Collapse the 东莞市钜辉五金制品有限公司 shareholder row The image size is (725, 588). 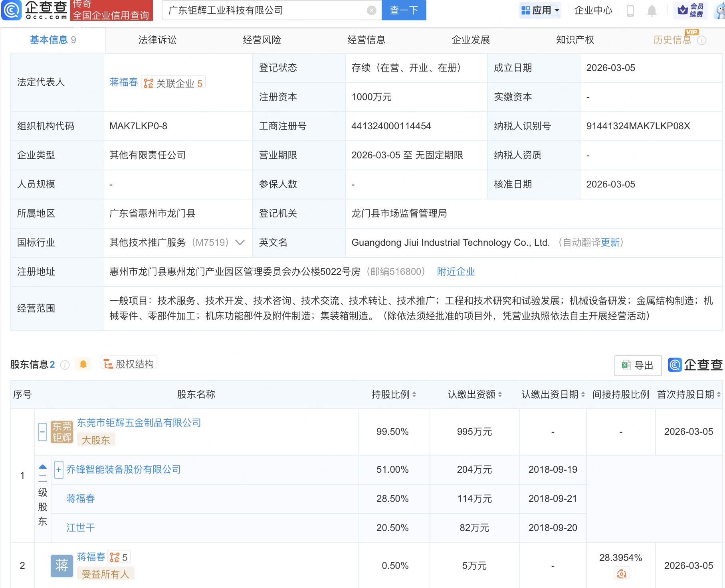coord(42,432)
